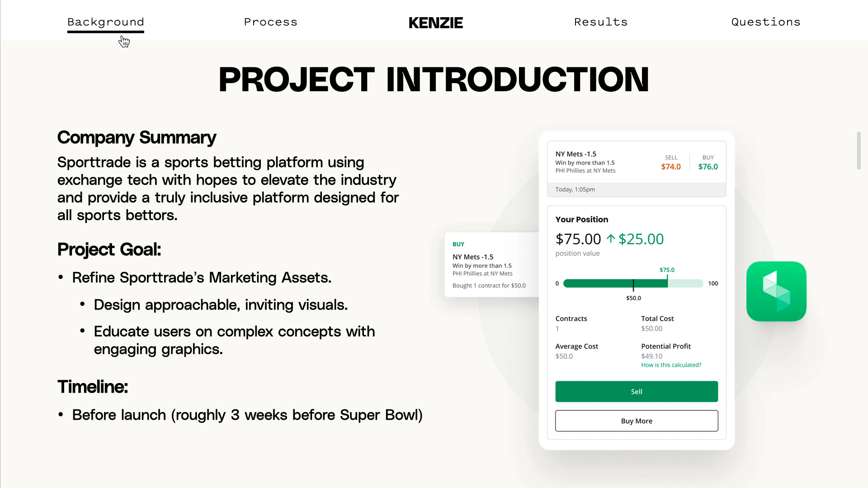Click the Today, 1:05pm time bar
The width and height of the screenshot is (868, 488).
(x=637, y=190)
